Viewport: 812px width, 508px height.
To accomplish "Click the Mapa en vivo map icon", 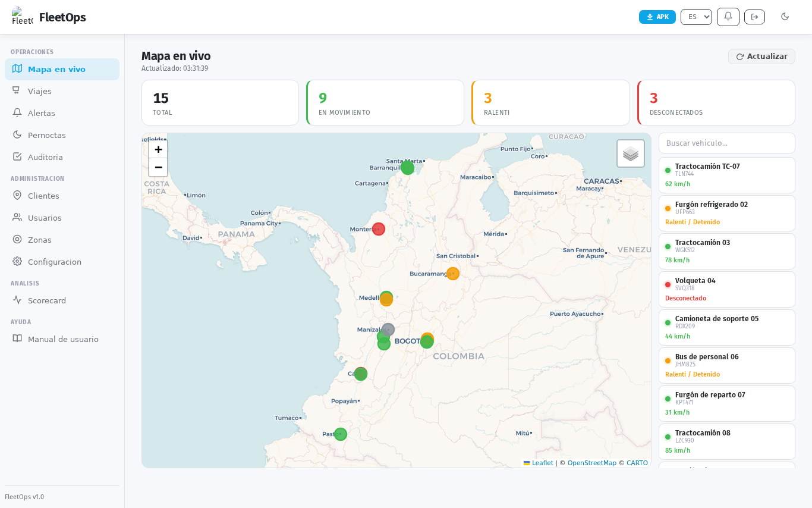I will 17,68.
